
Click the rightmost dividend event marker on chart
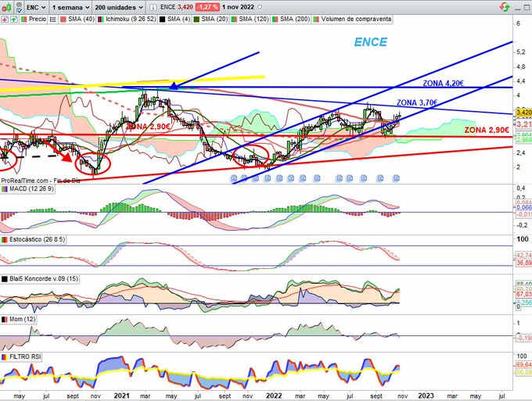396,178
